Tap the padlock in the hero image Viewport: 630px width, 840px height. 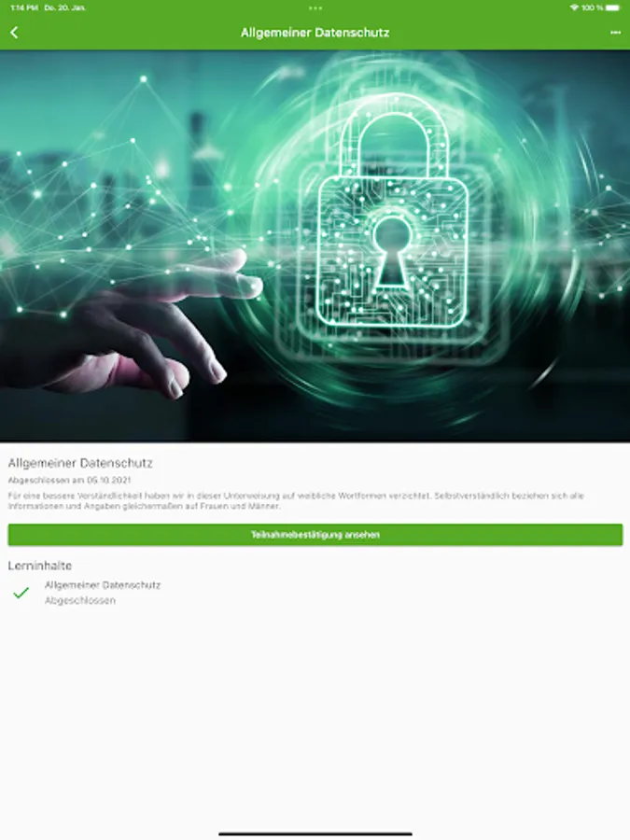tap(393, 216)
